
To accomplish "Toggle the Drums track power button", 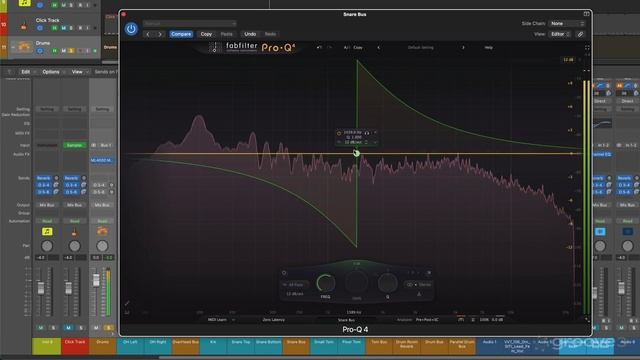I will (40, 51).
